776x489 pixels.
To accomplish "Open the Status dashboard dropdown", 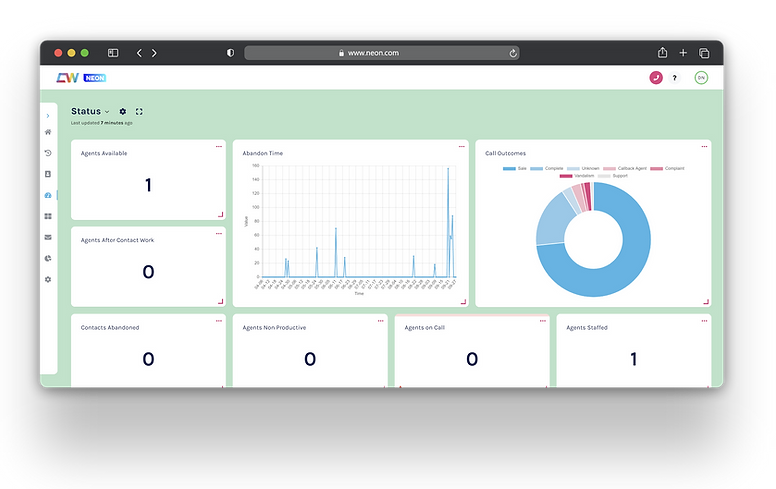I will click(90, 111).
